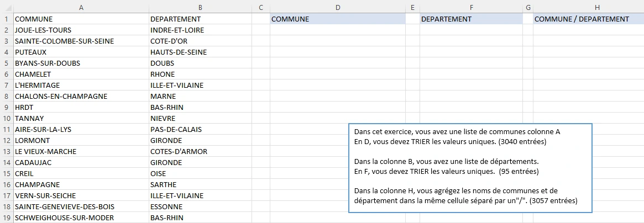This screenshot has width=644, height=223.
Task: Select column A header
Action: tap(81, 7)
